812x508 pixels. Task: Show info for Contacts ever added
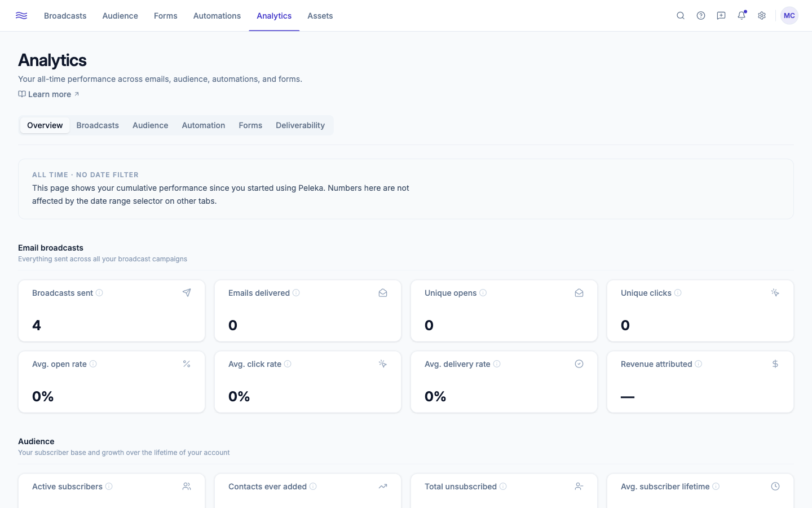tap(313, 487)
